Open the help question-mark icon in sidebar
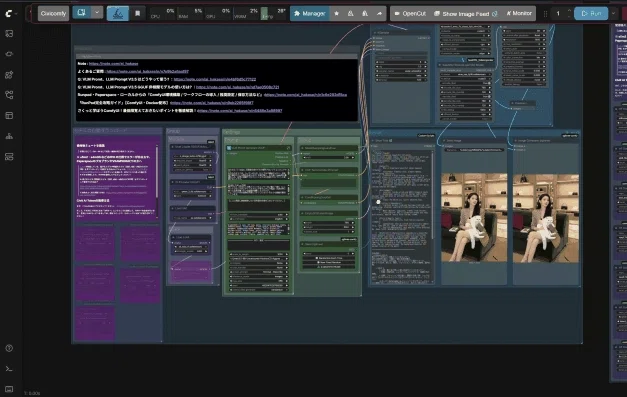This screenshot has width=627, height=397. pos(9,348)
